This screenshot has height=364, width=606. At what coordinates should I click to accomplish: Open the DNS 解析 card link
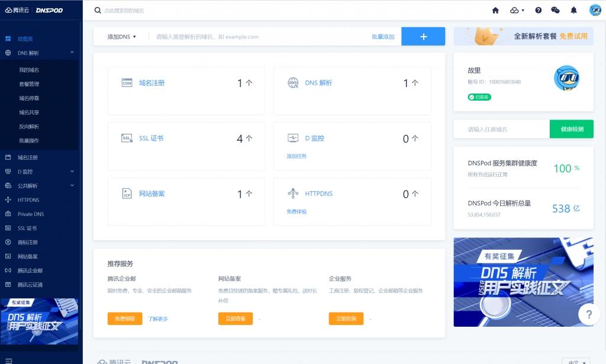click(318, 83)
